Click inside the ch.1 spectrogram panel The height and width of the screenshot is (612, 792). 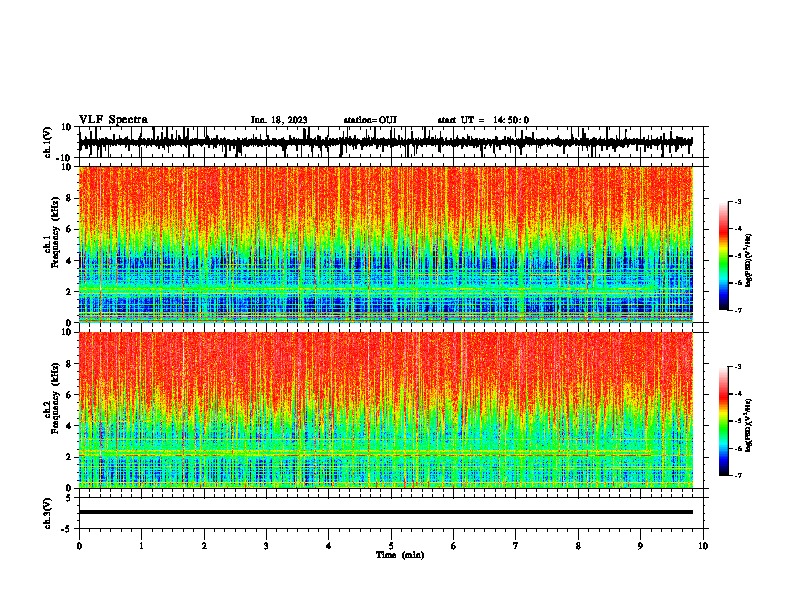tap(385, 244)
